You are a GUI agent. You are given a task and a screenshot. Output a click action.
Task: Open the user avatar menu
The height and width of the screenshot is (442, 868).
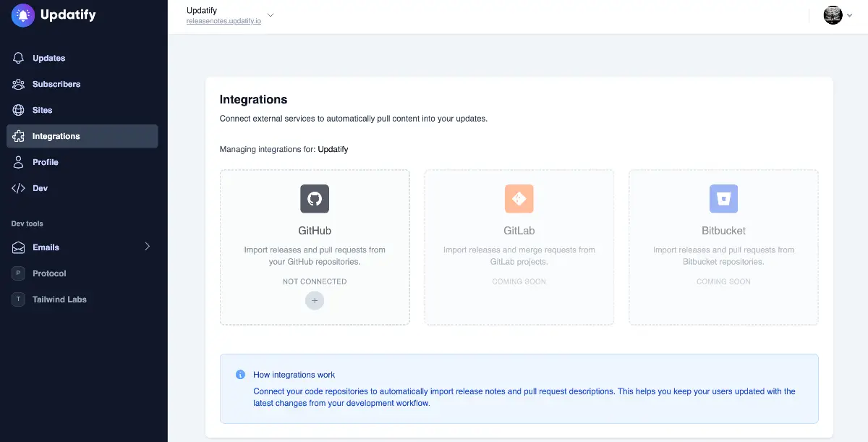(x=833, y=15)
